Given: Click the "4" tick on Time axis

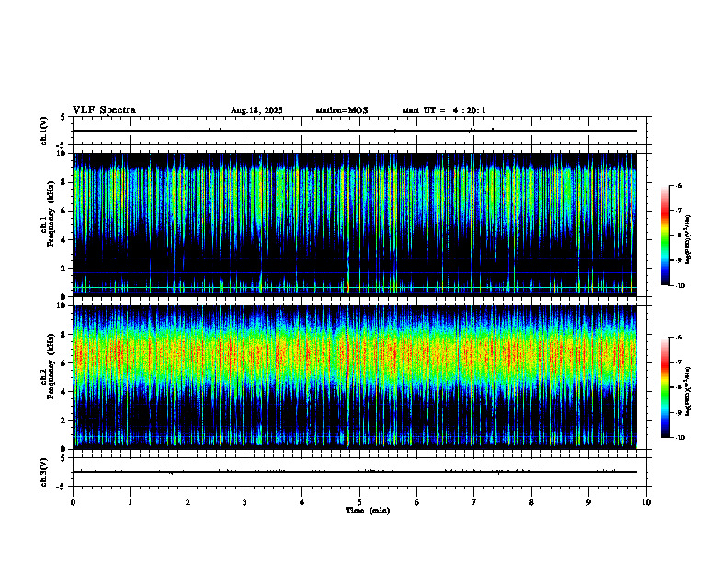Looking at the screenshot, I should (302, 502).
